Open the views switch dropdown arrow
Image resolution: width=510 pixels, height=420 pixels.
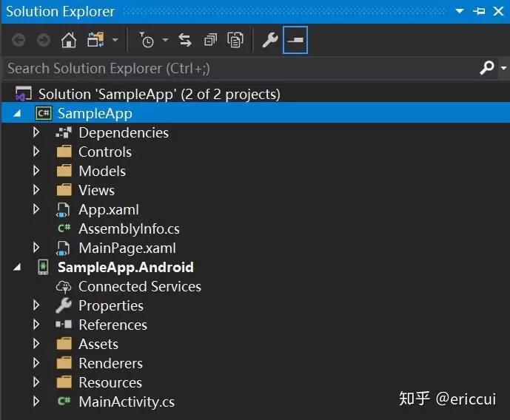pos(115,40)
